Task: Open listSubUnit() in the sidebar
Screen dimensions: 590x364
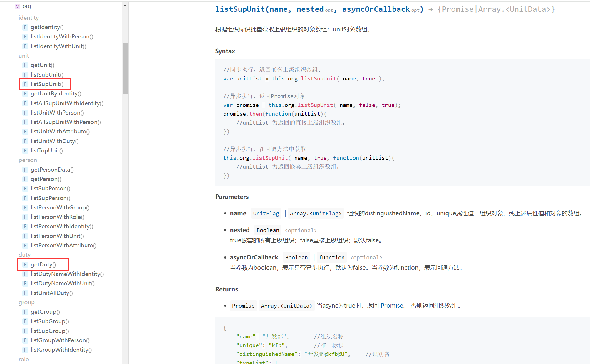Action: (47, 75)
